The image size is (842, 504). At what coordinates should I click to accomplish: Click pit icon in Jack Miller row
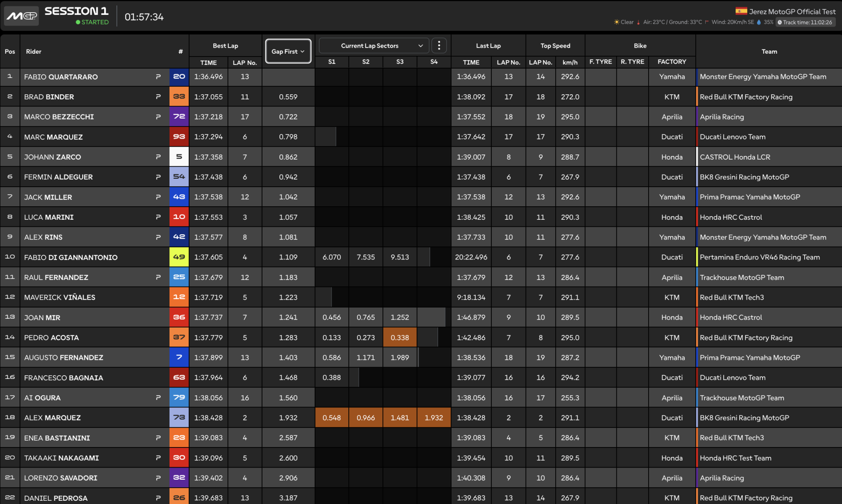158,197
